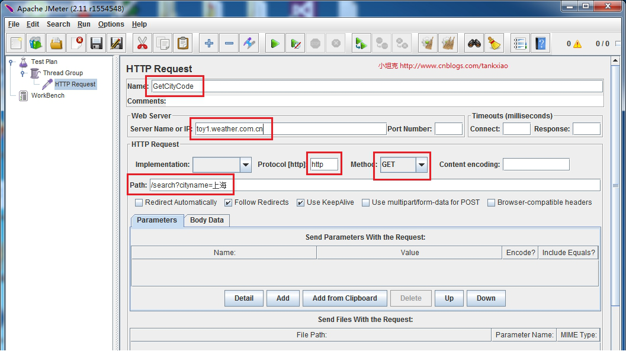Click Remote Stop All icon
Image resolution: width=626 pixels, height=364 pixels.
[381, 43]
